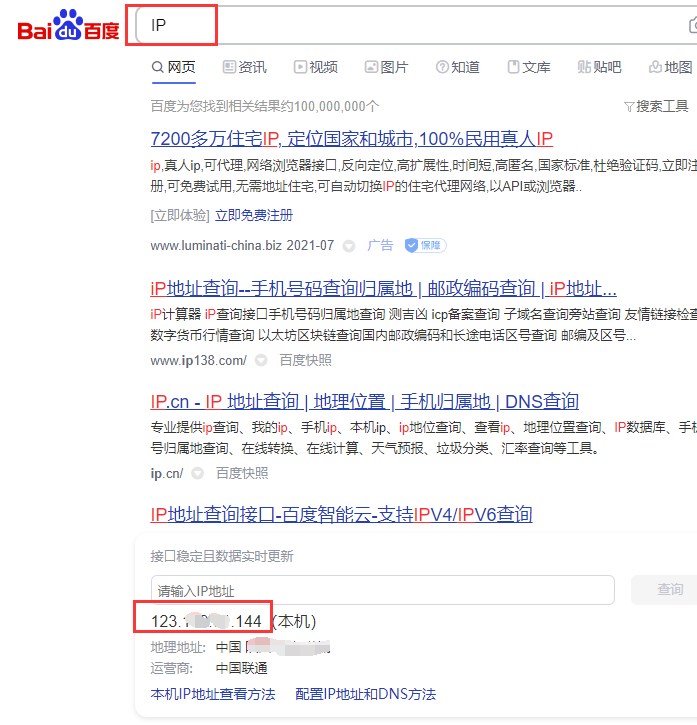The width and height of the screenshot is (697, 725).
Task: Open the camera image search icon
Action: tap(692, 25)
